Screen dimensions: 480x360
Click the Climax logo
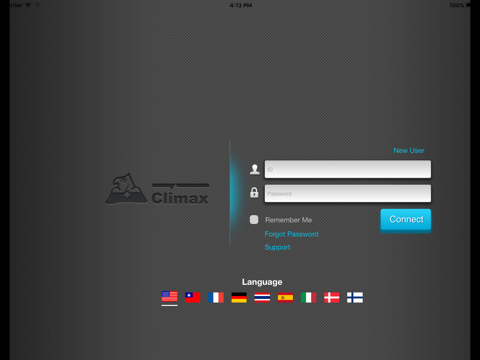[x=157, y=189]
